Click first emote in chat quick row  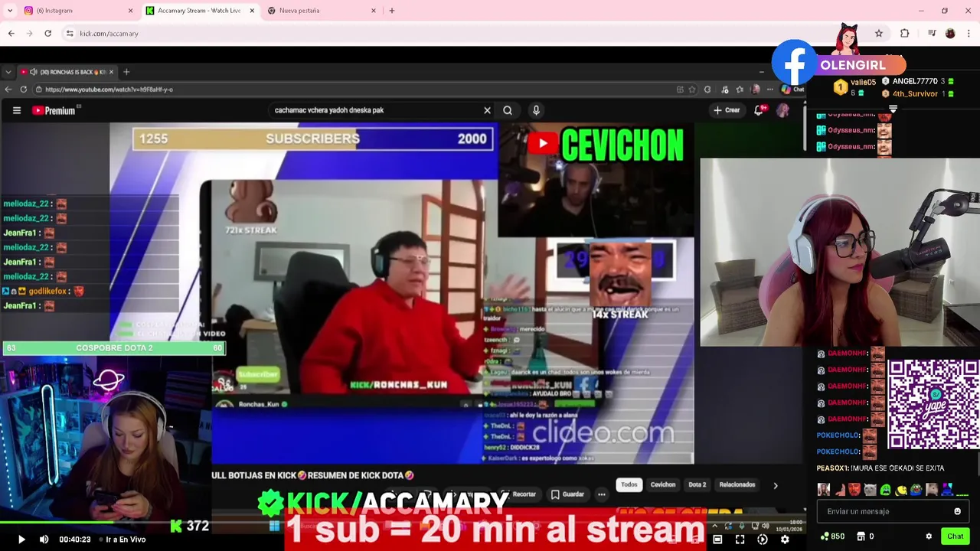[824, 490]
